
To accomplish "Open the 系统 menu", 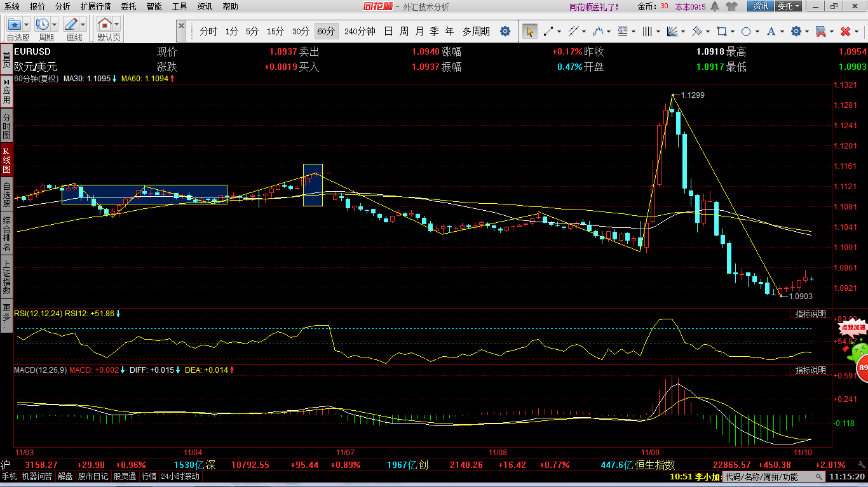I will coord(12,6).
